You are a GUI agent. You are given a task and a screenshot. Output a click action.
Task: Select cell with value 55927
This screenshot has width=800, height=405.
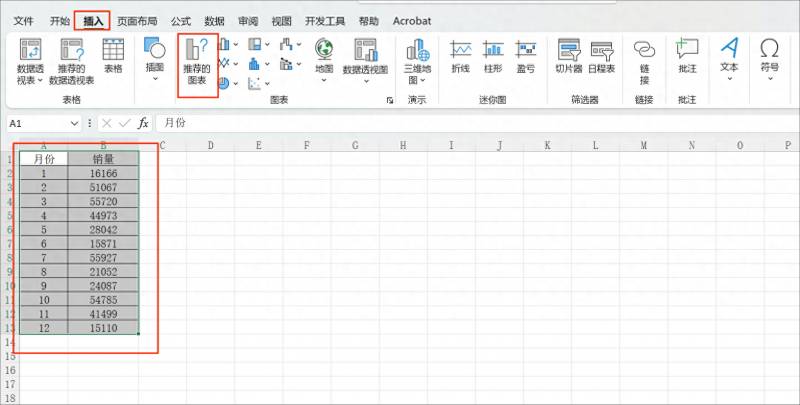[103, 258]
